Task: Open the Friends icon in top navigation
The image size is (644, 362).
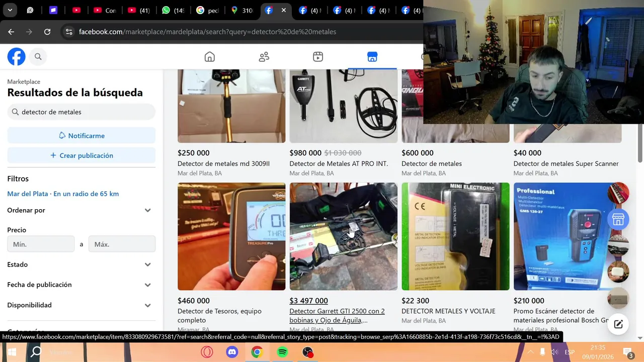Action: click(264, 57)
